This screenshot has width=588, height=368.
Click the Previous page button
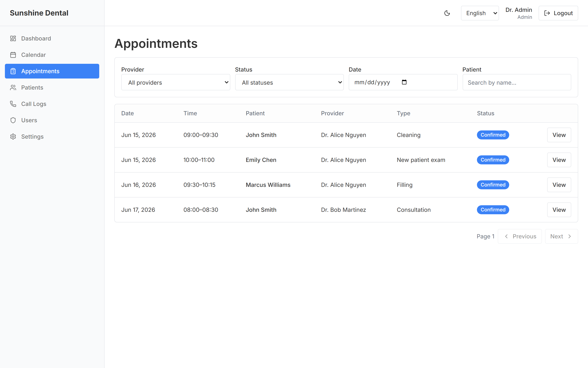point(520,236)
